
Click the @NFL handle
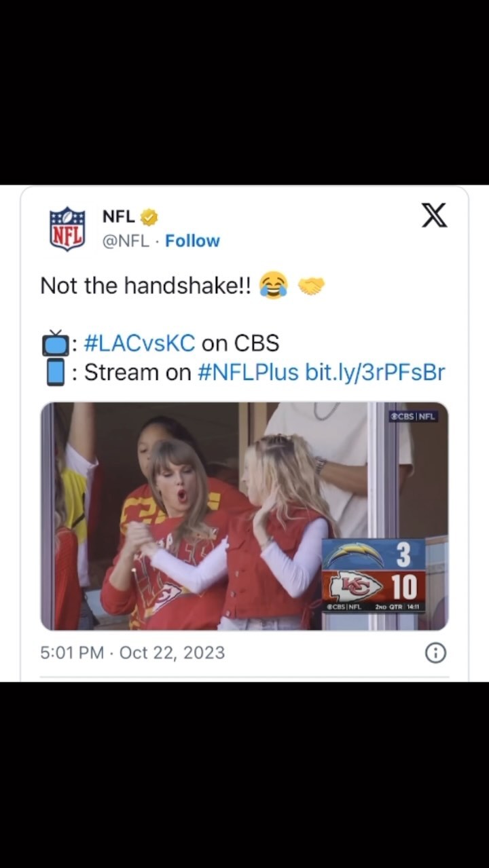tap(126, 241)
